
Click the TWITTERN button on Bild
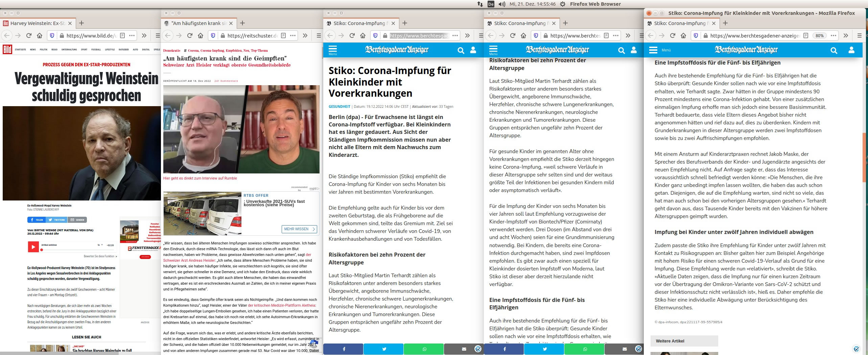(x=56, y=220)
